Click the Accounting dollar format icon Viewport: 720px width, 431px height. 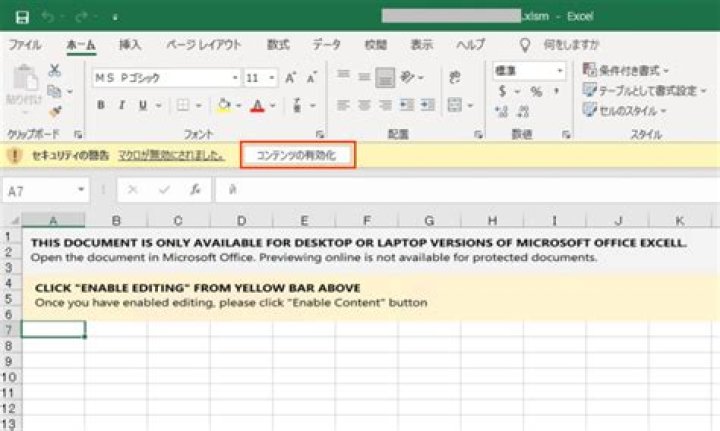pyautogui.click(x=502, y=92)
